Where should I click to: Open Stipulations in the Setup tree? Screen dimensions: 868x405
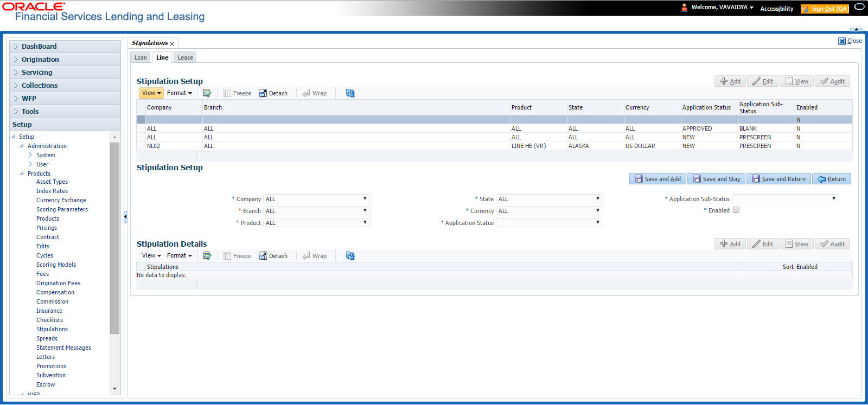pos(52,329)
